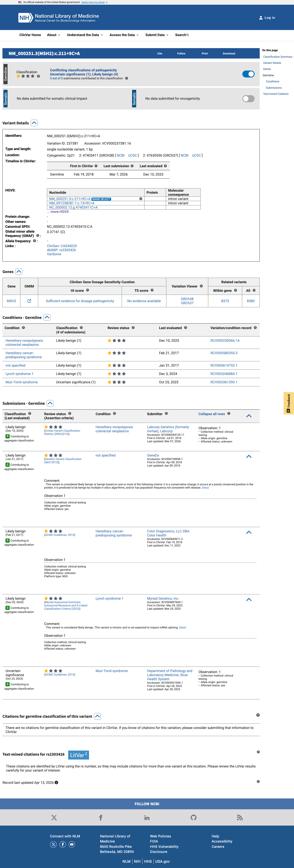Click the GMAF help icon

(38, 236)
